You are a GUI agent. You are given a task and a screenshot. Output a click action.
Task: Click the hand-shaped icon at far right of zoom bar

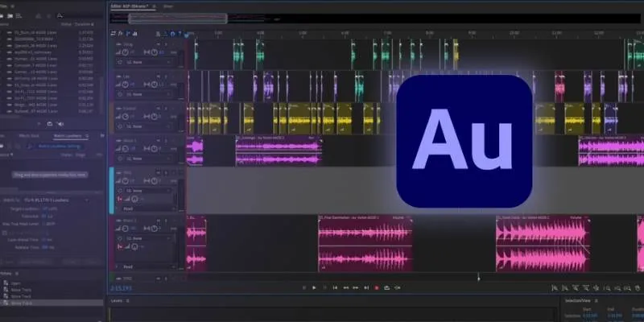pos(638,288)
